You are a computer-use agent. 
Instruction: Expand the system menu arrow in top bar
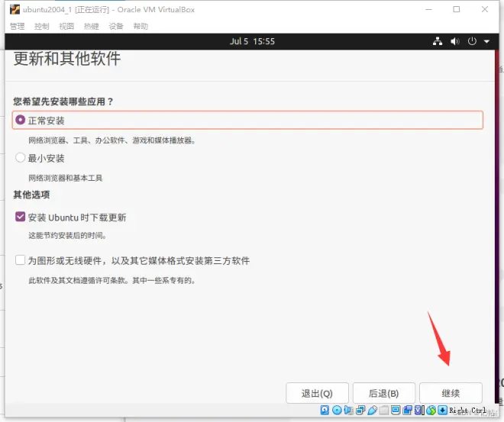[x=486, y=41]
